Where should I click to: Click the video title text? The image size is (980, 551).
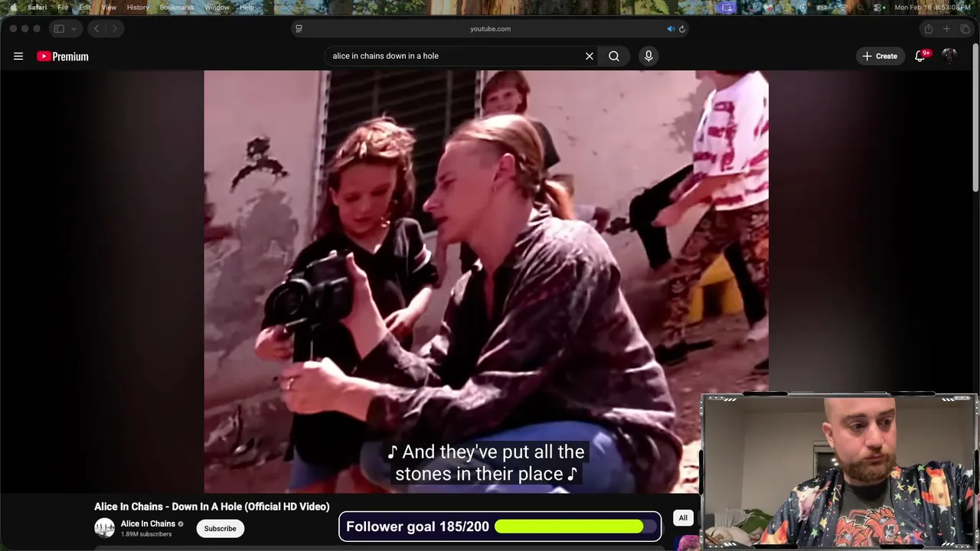[211, 507]
